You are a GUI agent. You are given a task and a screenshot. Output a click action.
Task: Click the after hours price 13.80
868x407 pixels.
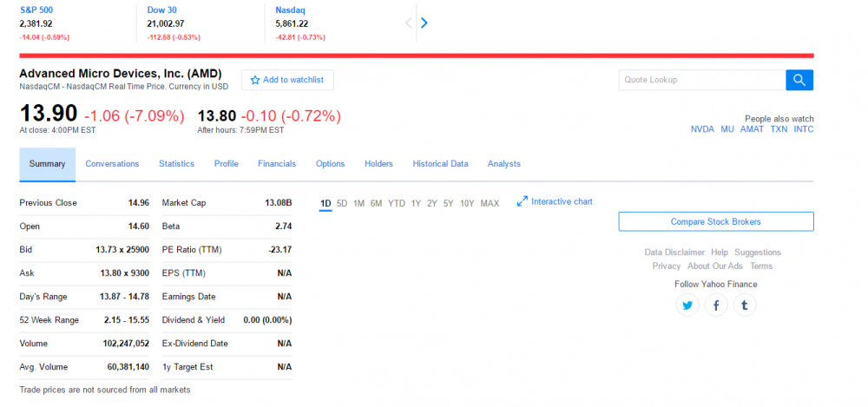(x=217, y=115)
